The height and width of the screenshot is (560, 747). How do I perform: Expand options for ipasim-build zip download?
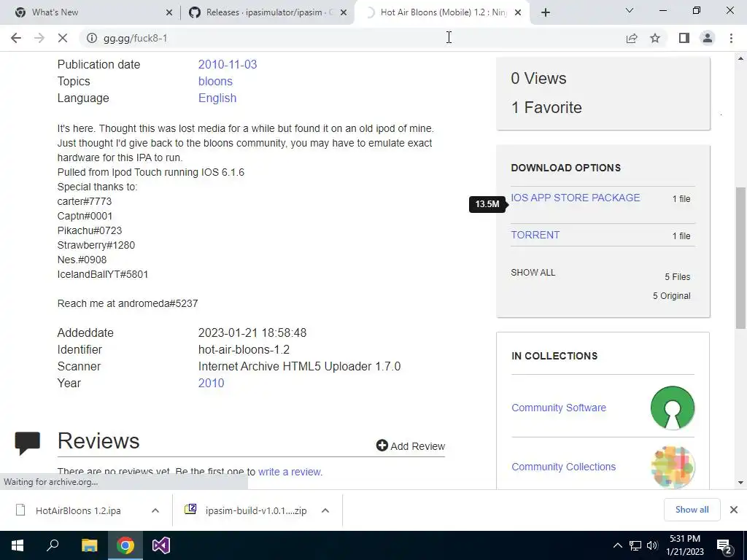coord(325,510)
